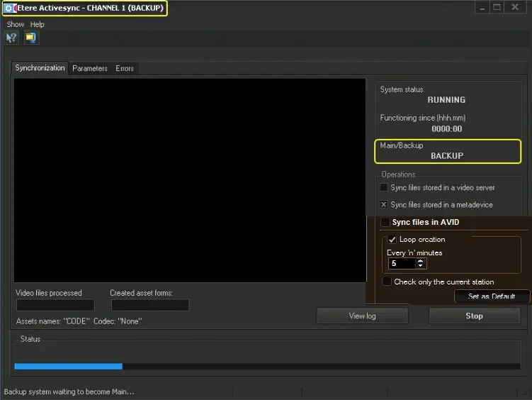Open the Show menu
Viewport: 532px width, 400px height.
click(15, 24)
